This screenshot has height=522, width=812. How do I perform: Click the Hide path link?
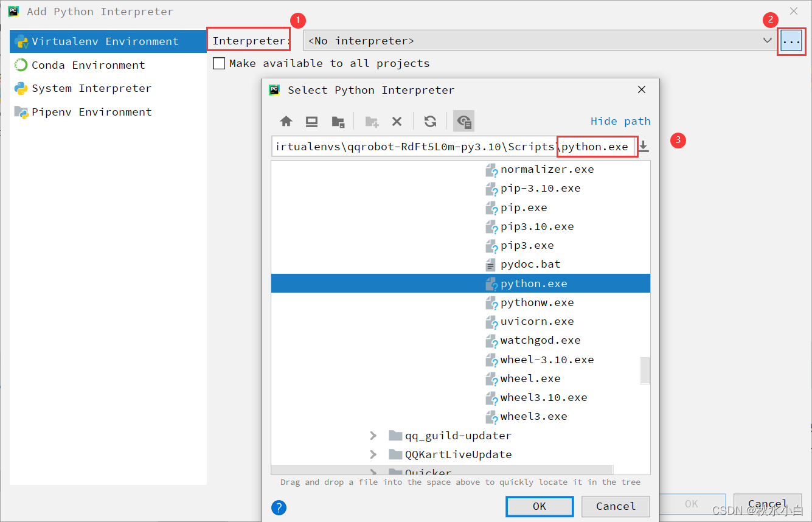(620, 121)
